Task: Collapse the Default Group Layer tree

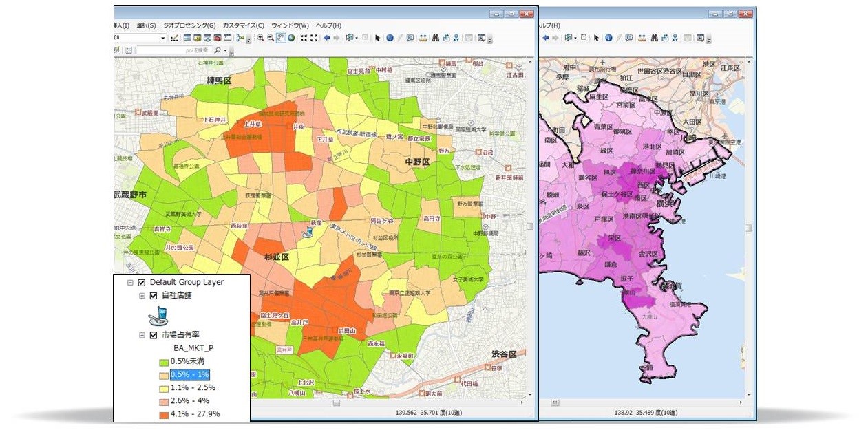Action: click(130, 283)
